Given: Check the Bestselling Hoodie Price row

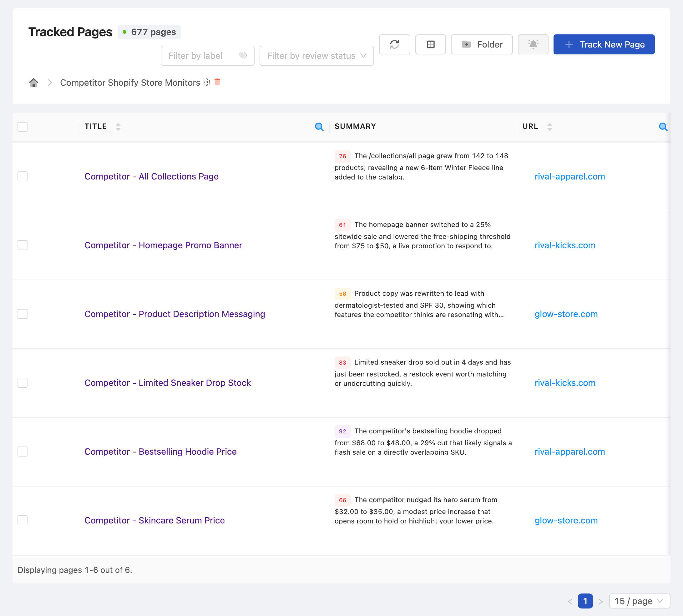Looking at the screenshot, I should [22, 452].
